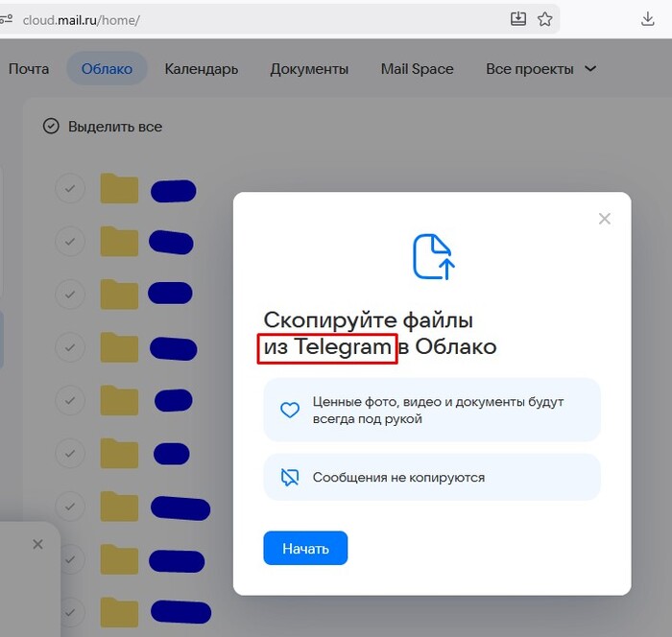Open the topmost folder icon in the list
This screenshot has width=672, height=637.
pyautogui.click(x=119, y=188)
